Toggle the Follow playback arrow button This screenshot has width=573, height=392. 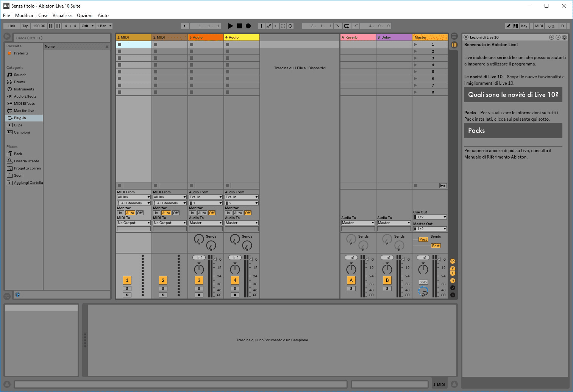[x=185, y=26]
